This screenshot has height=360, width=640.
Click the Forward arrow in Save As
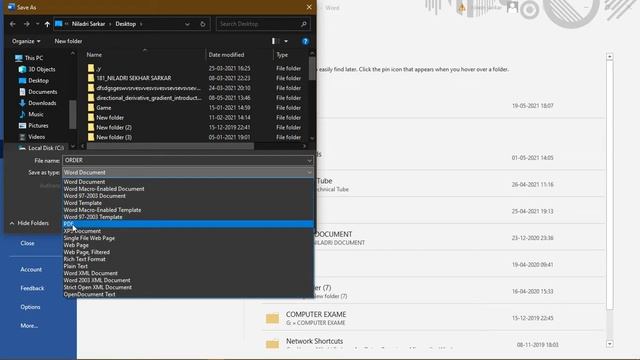[x=27, y=24]
